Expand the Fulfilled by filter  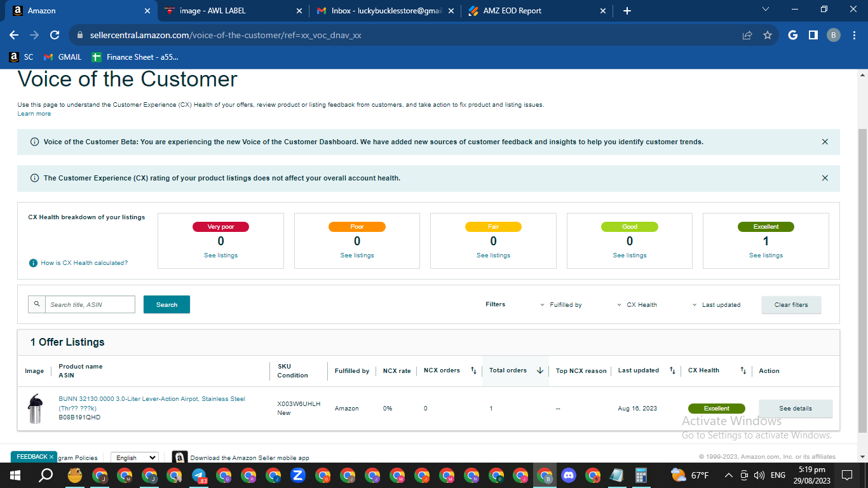(560, 305)
